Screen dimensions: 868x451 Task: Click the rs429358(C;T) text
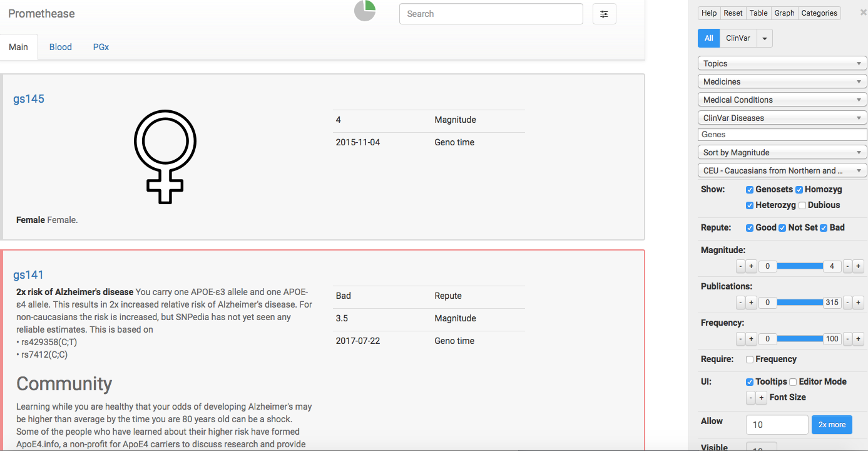coord(49,342)
